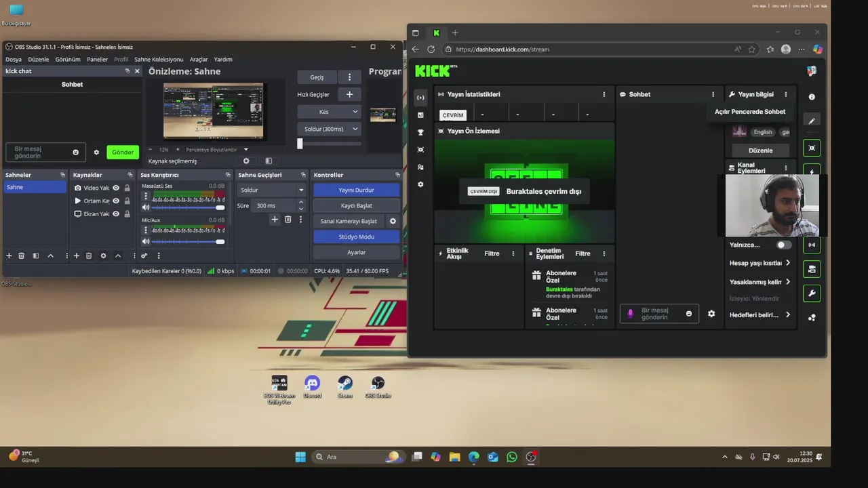Image resolution: width=868 pixels, height=488 pixels.
Task: Open the Sahne Koleksiyonu menu
Action: click(x=159, y=60)
